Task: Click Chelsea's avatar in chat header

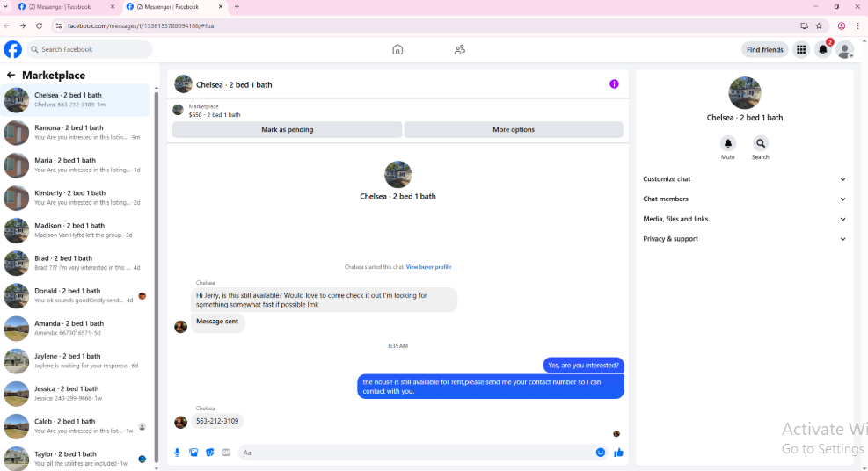Action: point(183,84)
